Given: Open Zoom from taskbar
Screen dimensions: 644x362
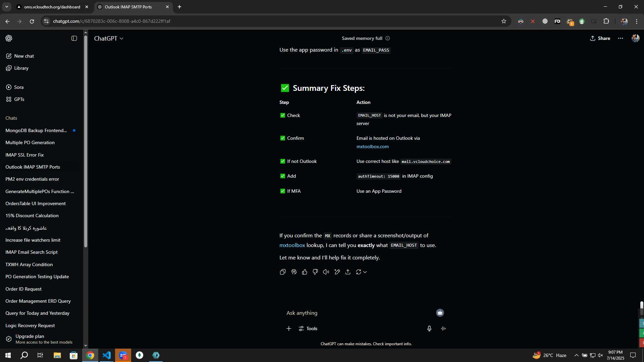Looking at the screenshot, I should click(123, 355).
